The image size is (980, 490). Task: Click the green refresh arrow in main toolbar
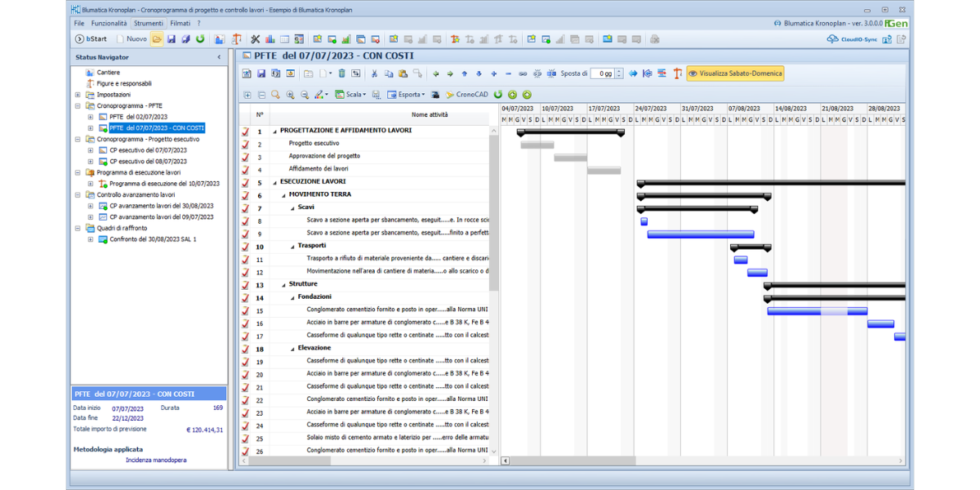200,39
